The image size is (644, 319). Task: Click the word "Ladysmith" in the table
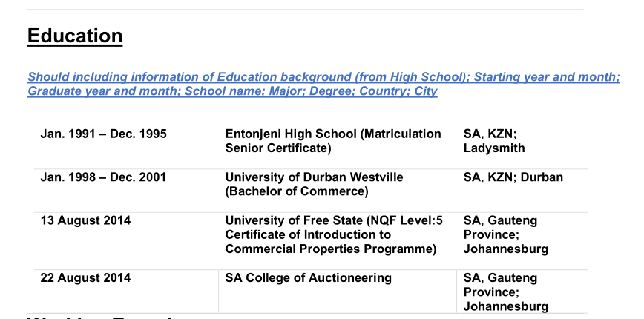pyautogui.click(x=493, y=148)
